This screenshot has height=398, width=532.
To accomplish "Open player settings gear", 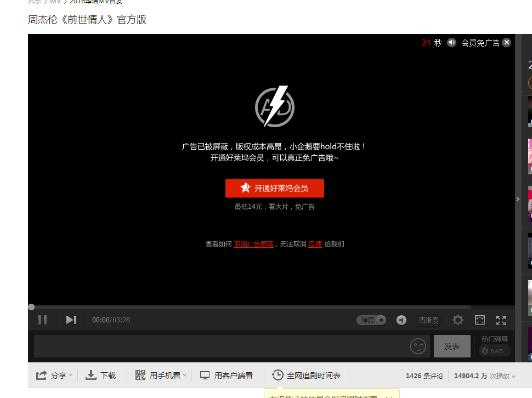I will click(458, 320).
